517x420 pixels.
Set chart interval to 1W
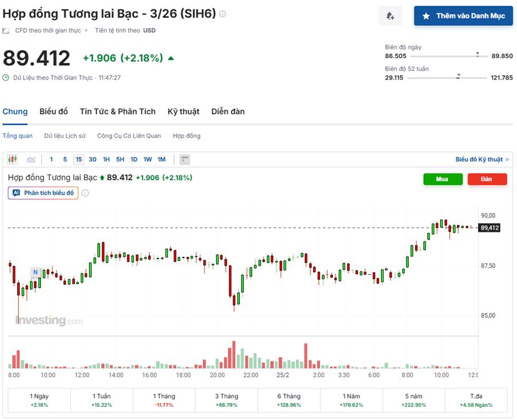click(x=148, y=160)
